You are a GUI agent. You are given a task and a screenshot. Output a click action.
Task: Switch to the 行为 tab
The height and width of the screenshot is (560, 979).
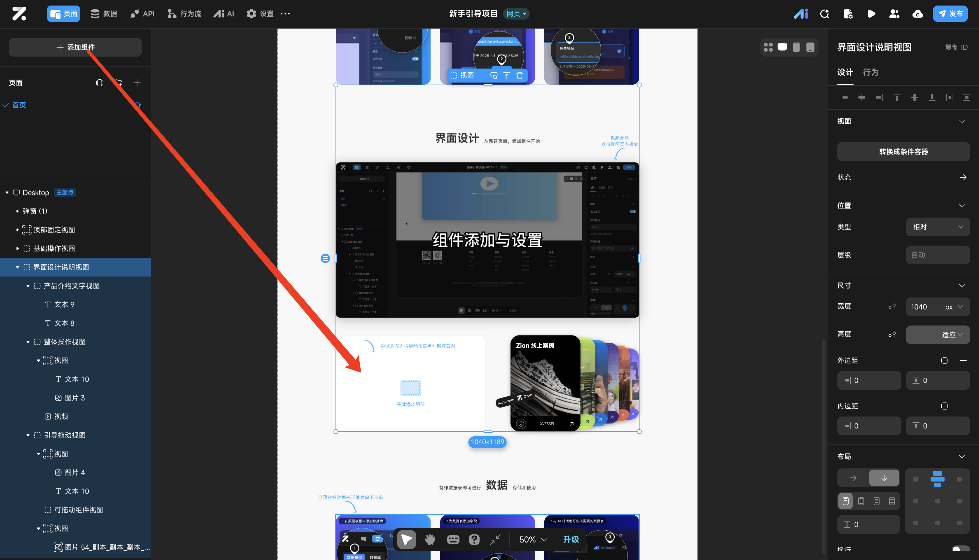870,72
